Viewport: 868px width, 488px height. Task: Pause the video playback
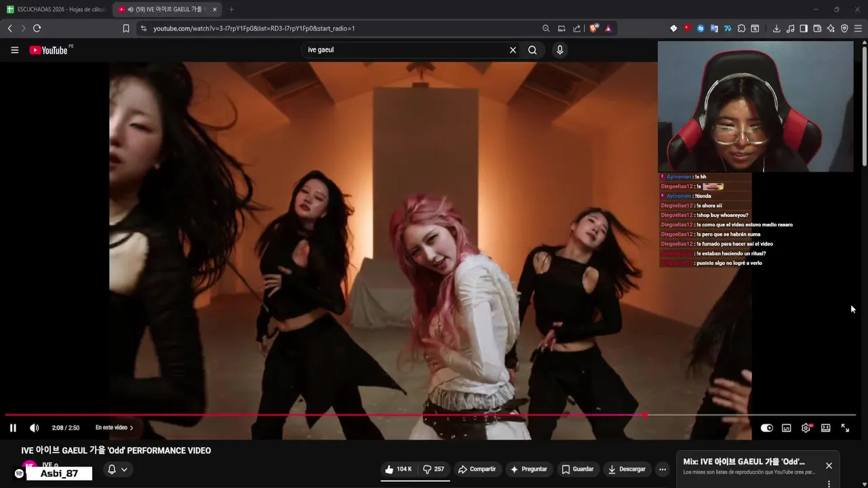pyautogui.click(x=13, y=428)
